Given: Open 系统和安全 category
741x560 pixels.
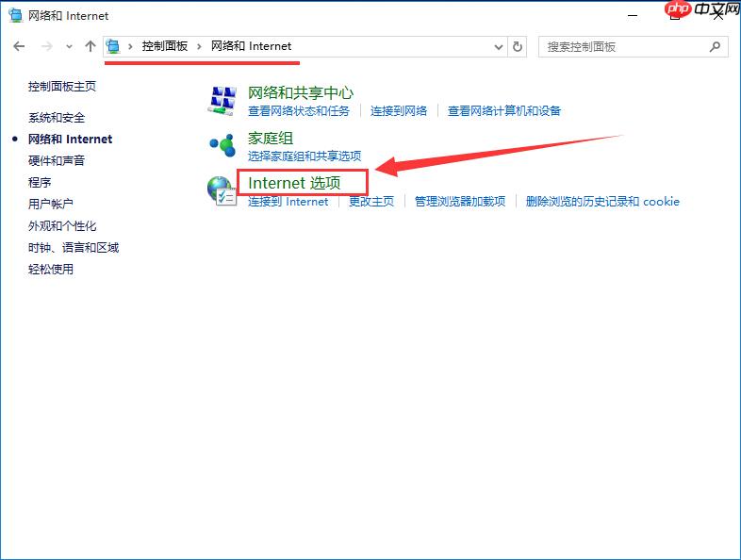Looking at the screenshot, I should [57, 117].
